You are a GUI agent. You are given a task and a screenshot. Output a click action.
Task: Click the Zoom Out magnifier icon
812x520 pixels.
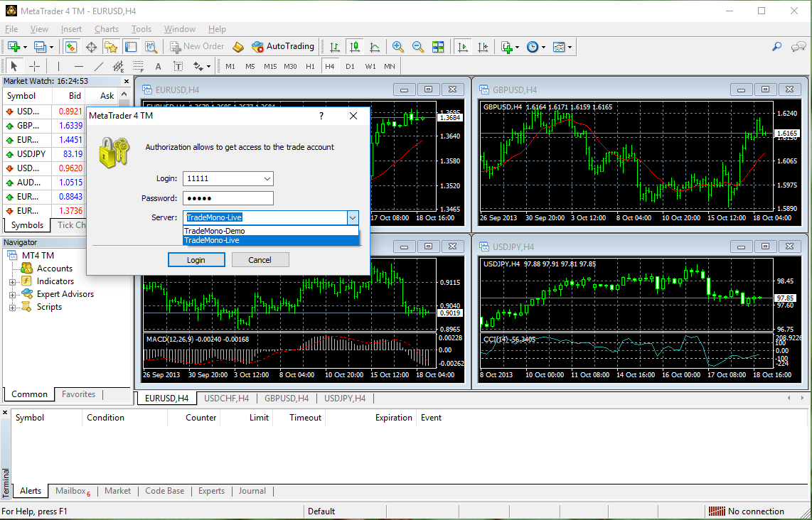[418, 47]
